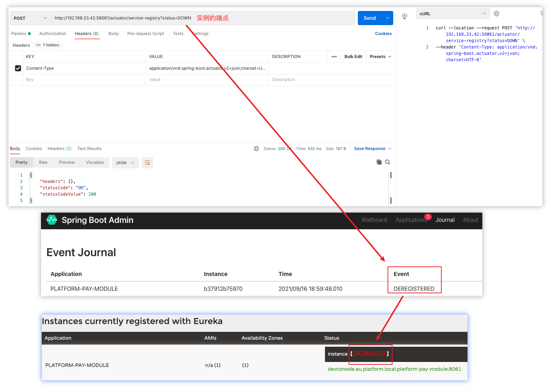The image size is (552, 392).
Task: Click the Spring Boot Admin logo icon
Action: 52,220
